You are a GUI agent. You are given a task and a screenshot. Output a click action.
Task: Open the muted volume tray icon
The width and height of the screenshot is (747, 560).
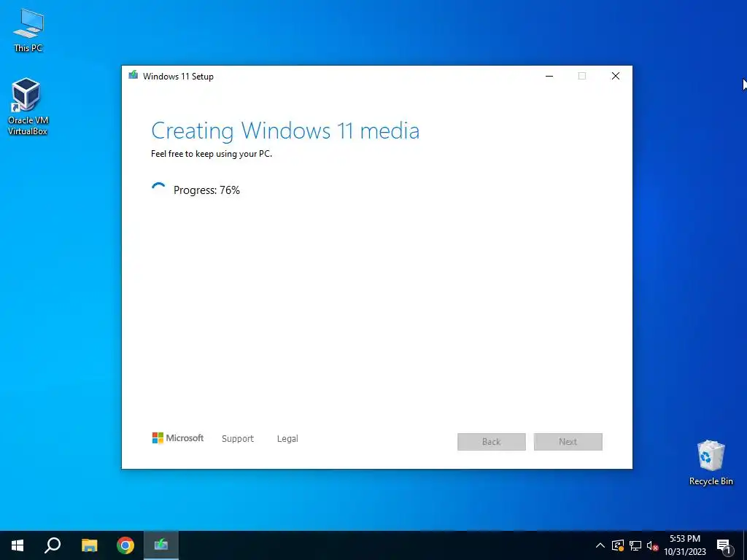(652, 545)
